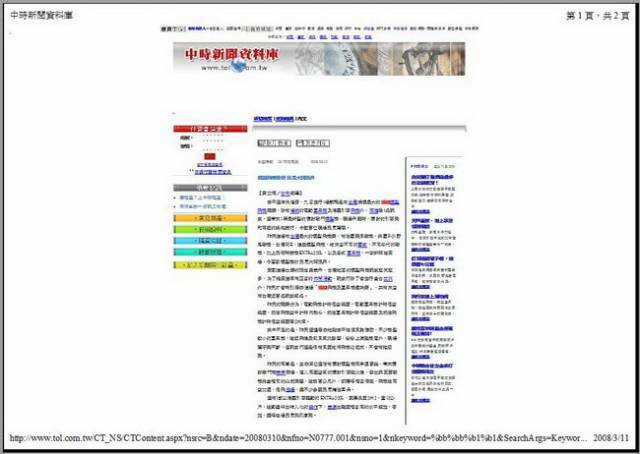This screenshot has height=454, width=640.
Task: Click the 第 1 頁，共 2 頁 page indicator
Action: coord(598,16)
